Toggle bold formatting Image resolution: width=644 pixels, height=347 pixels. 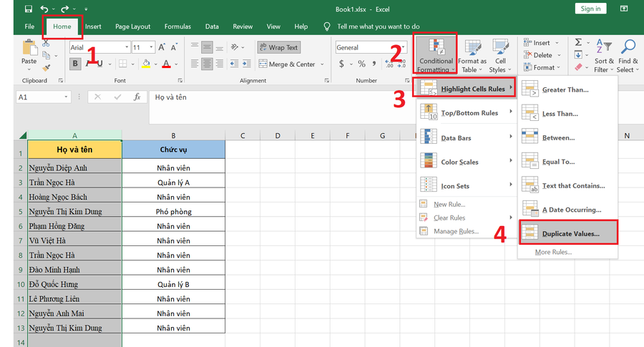75,64
